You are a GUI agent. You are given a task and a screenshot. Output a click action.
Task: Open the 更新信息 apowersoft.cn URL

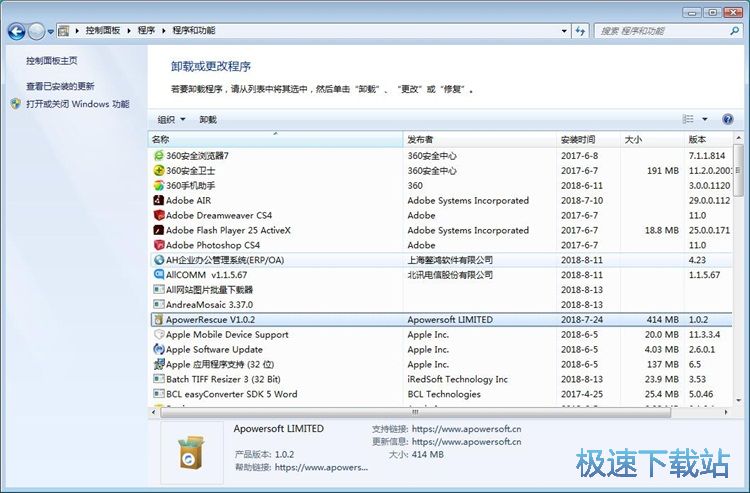466,442
